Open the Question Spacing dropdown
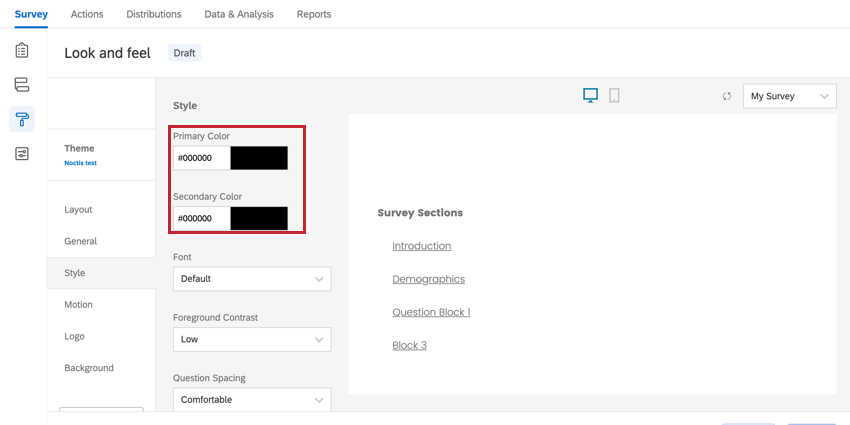This screenshot has width=850, height=425. (x=251, y=400)
